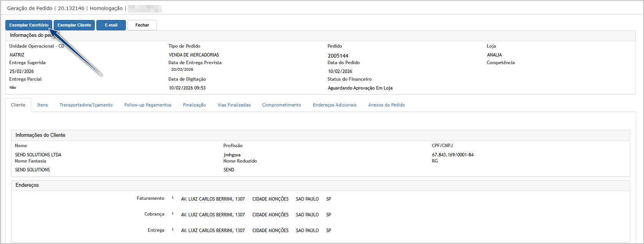Open the Endereços Adicionais tab
This screenshot has height=244, width=644.
[x=334, y=105]
